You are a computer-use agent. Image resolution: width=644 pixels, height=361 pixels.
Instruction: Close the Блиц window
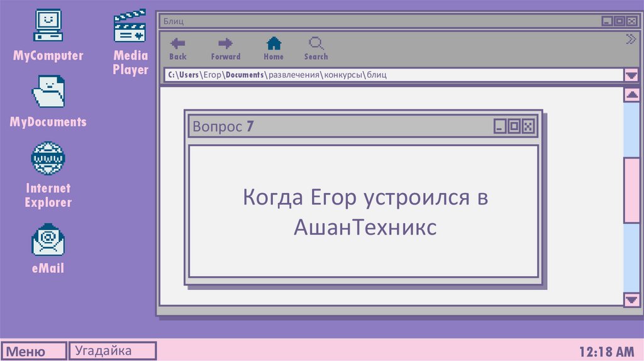631,21
